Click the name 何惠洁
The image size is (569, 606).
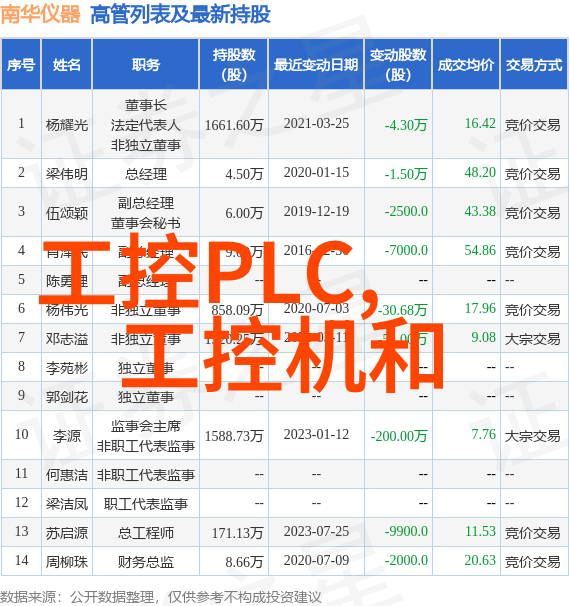tap(67, 475)
